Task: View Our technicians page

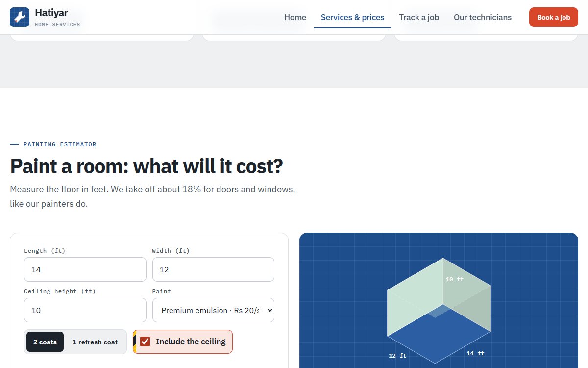Action: pyautogui.click(x=483, y=17)
